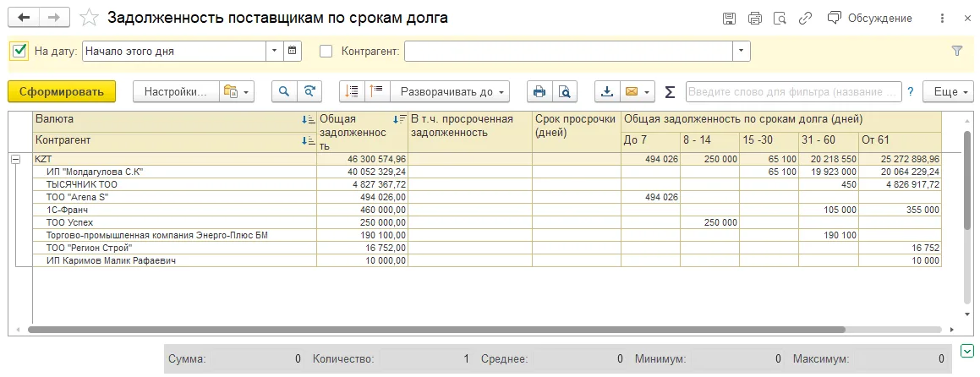
Task: Click the funnel filter icon at right
Action: 957,52
